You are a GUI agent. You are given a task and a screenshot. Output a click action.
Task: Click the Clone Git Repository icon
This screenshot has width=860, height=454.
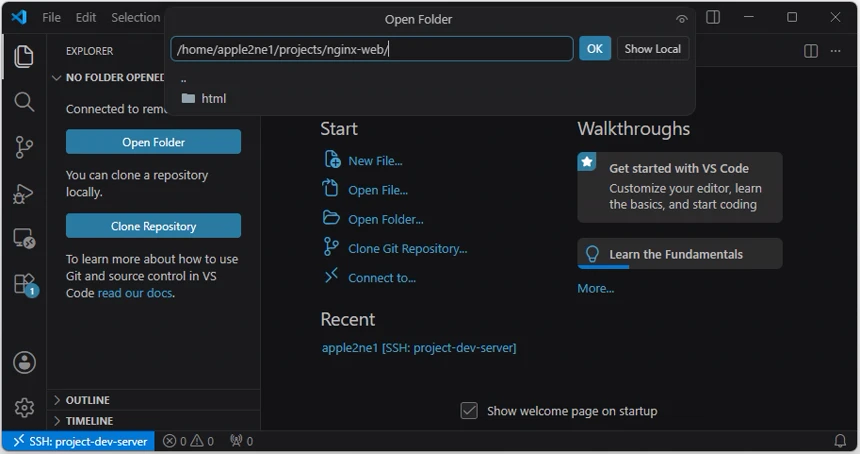pos(331,247)
